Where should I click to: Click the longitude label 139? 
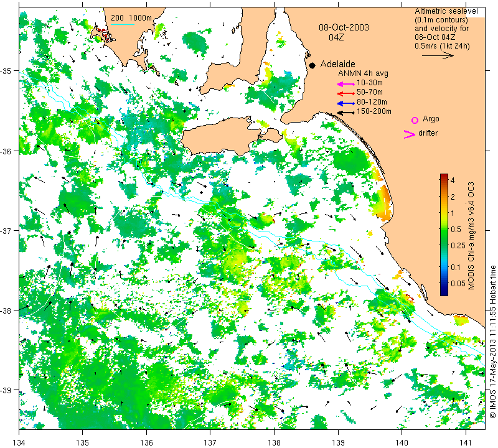tap(338, 442)
